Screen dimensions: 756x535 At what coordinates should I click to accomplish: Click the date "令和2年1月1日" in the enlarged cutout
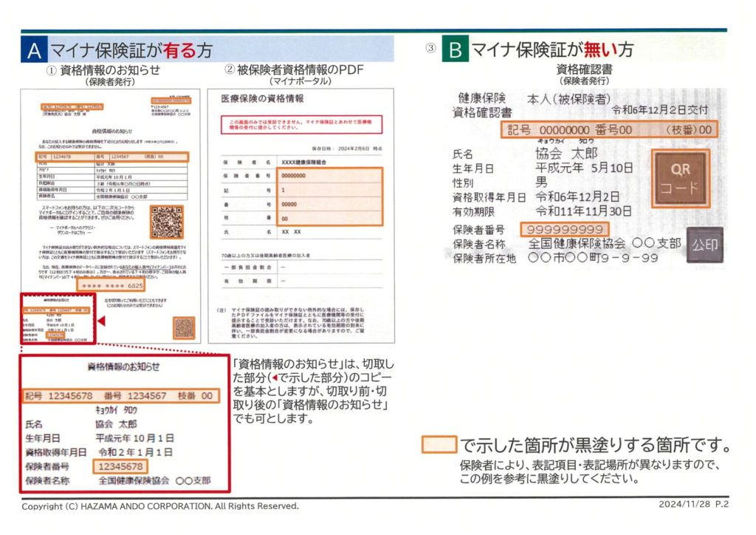[x=136, y=452]
